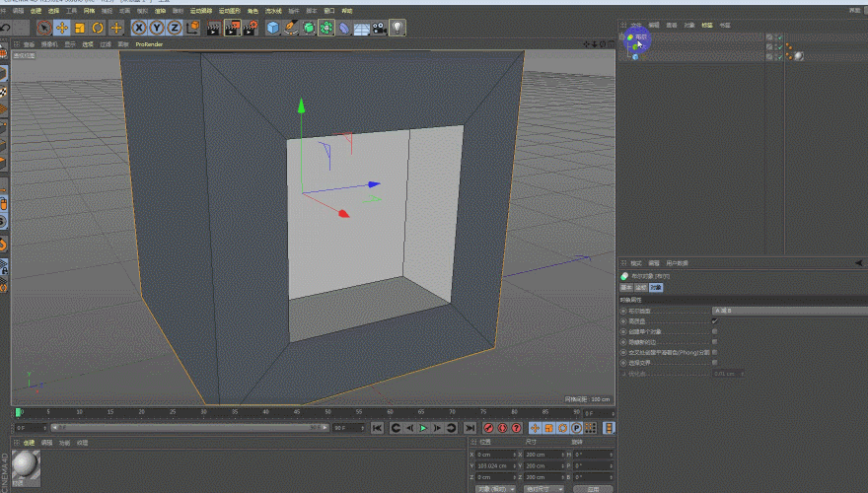Open the Boolean type dropdown A minus B

(x=790, y=311)
